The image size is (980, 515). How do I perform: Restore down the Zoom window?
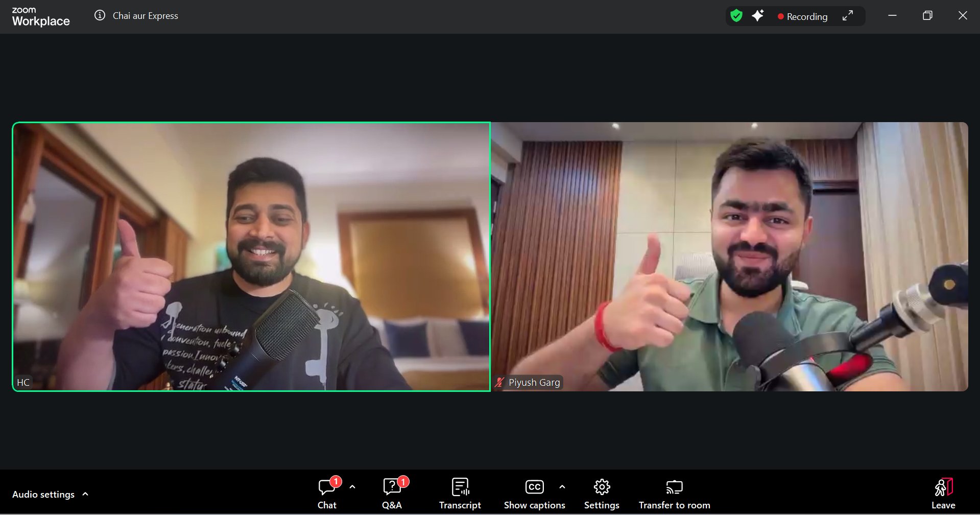(927, 16)
